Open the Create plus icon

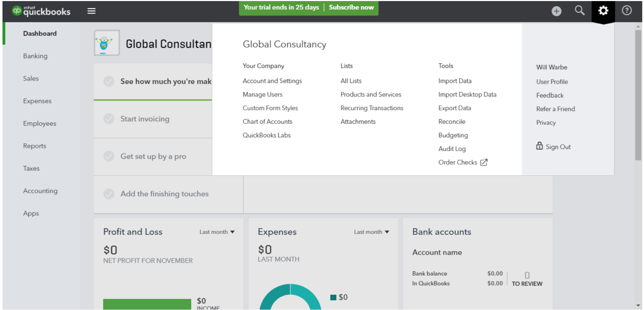556,11
